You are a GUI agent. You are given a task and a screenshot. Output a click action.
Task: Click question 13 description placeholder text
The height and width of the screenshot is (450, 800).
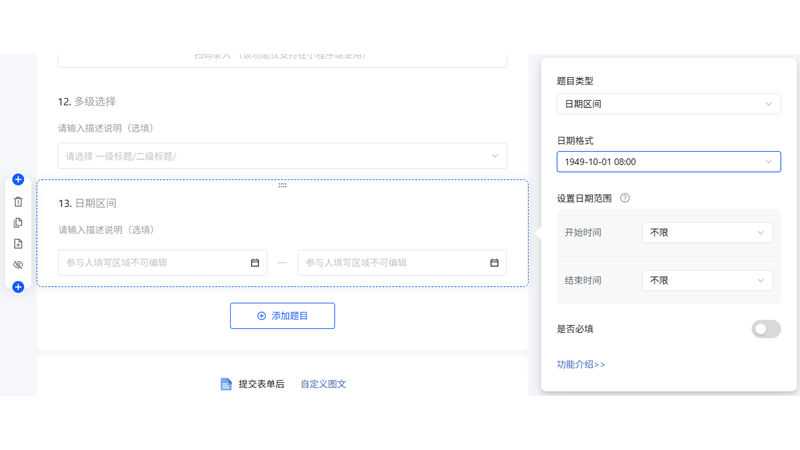click(x=106, y=230)
